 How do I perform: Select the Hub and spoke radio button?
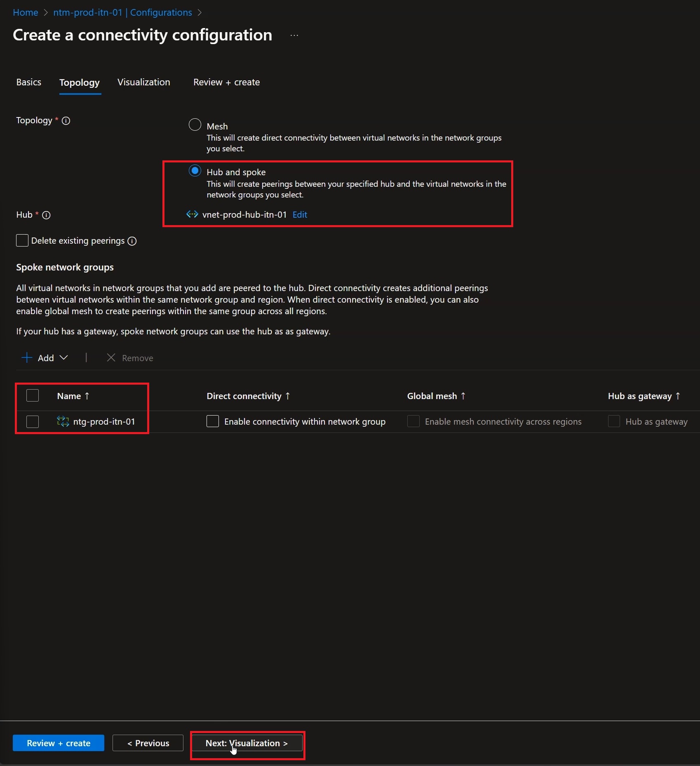pyautogui.click(x=195, y=171)
